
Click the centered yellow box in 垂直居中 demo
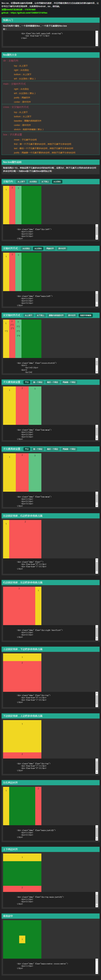[x=22, y=939]
